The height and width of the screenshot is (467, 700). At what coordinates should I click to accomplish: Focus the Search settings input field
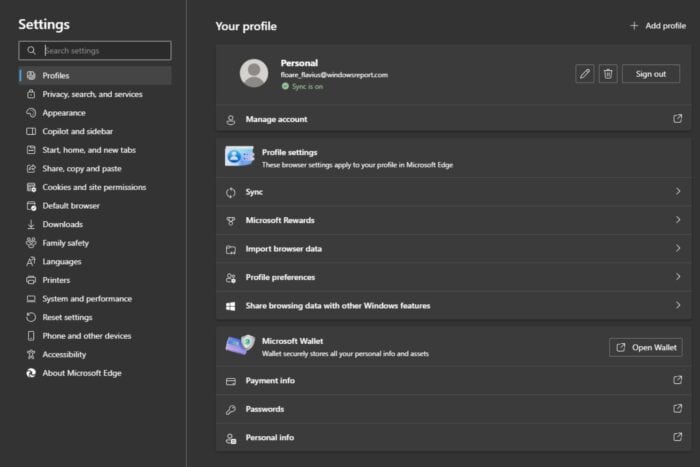point(95,50)
